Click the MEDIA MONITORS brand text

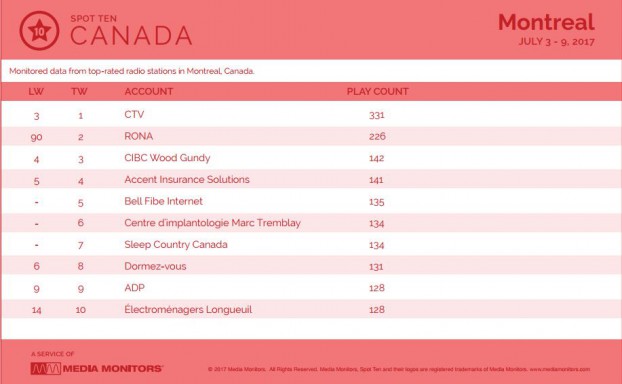click(113, 369)
